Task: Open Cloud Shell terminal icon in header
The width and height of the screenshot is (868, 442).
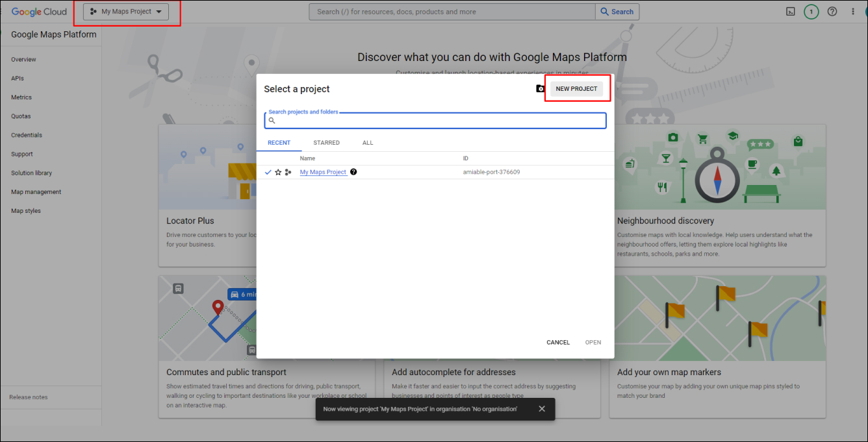Action: [791, 12]
